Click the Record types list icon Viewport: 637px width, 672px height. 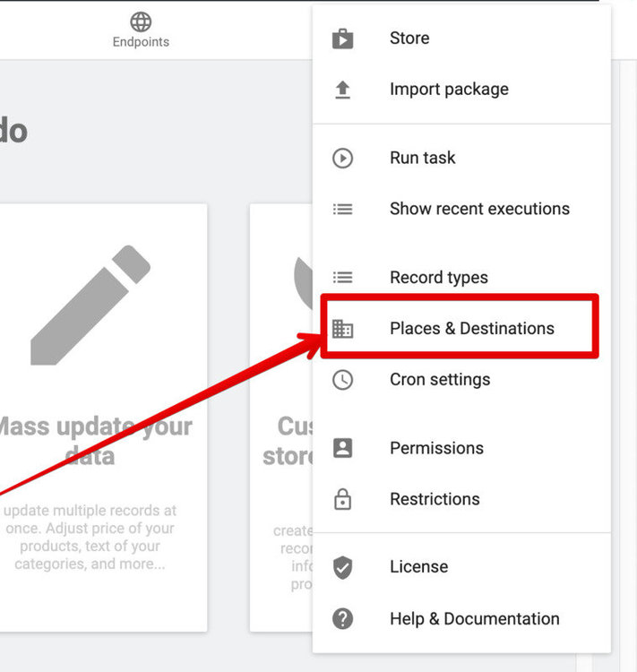pos(342,278)
